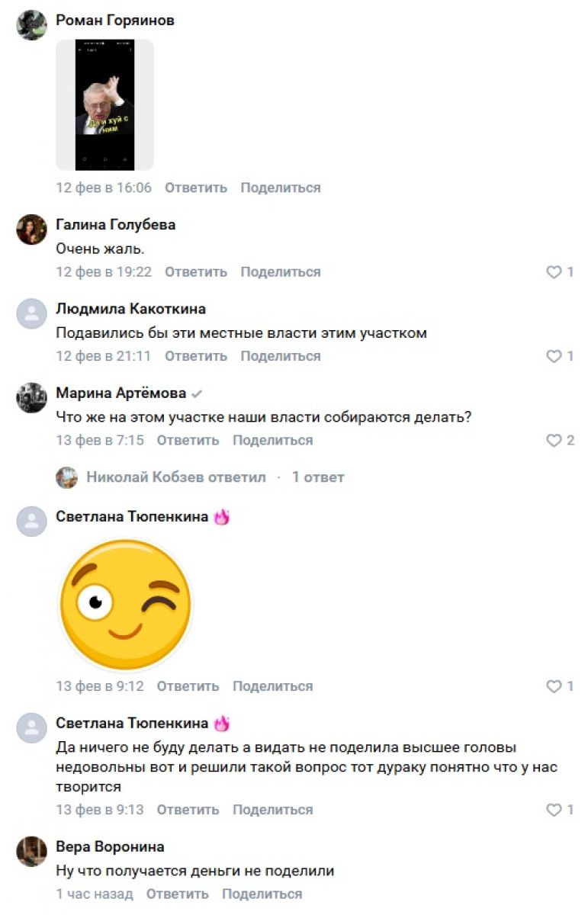The height and width of the screenshot is (915, 588).
Task: Like Марина Артёмова's comment with the heart
Action: click(x=554, y=441)
